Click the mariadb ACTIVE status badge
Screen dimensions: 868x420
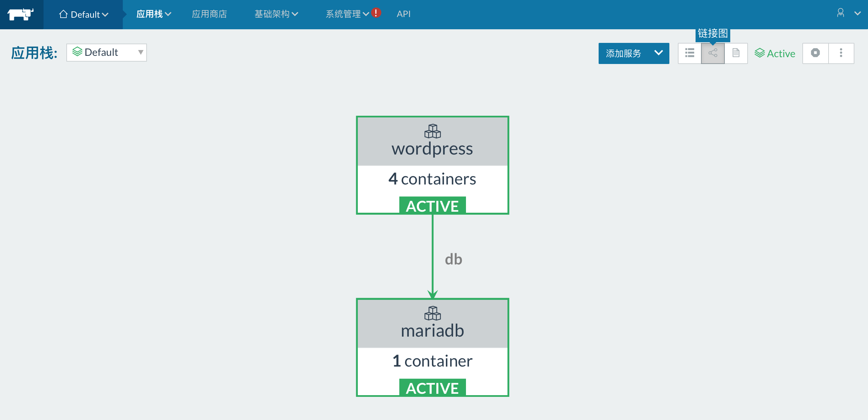[x=432, y=387]
